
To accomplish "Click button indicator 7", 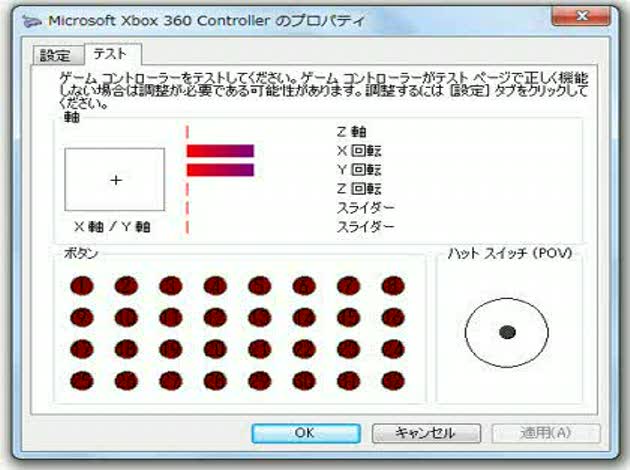I will (x=349, y=286).
